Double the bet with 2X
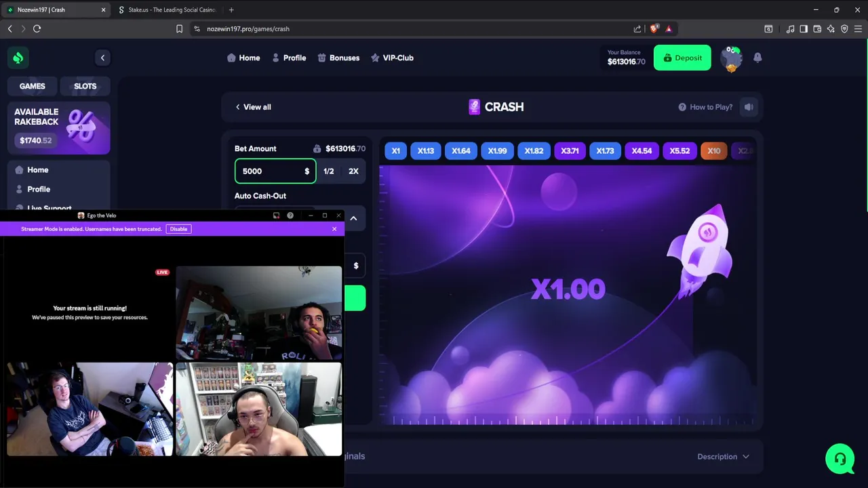The image size is (868, 488). [x=353, y=171]
